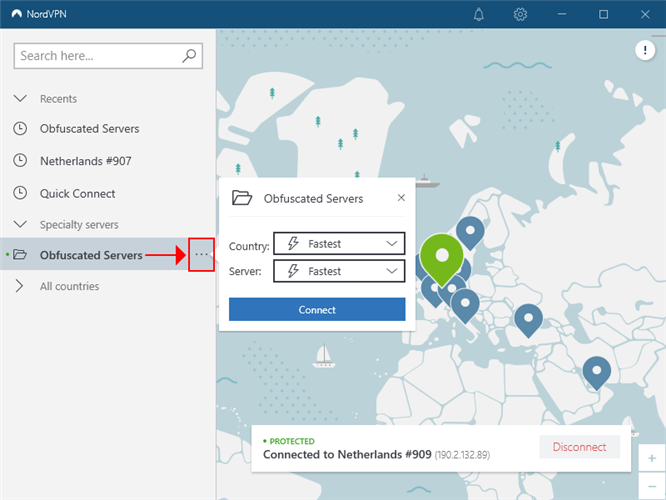Click the search magnifier icon
Screen dimensions: 666x500
click(190, 56)
